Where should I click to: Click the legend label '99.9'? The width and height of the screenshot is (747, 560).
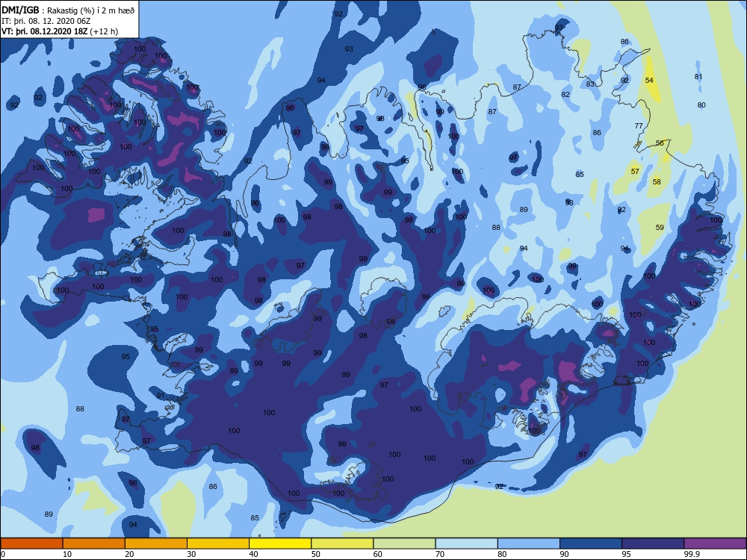click(x=692, y=554)
